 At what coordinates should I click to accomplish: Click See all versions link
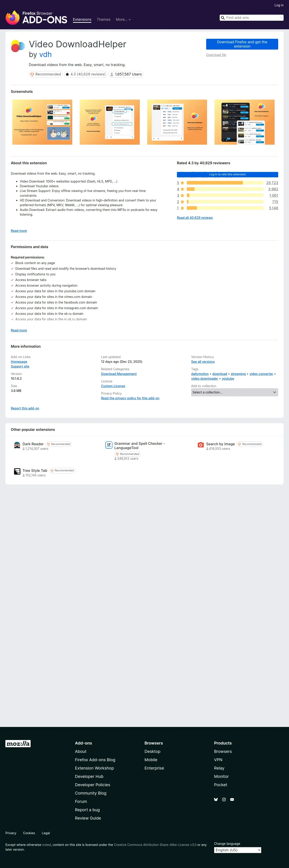click(x=203, y=362)
